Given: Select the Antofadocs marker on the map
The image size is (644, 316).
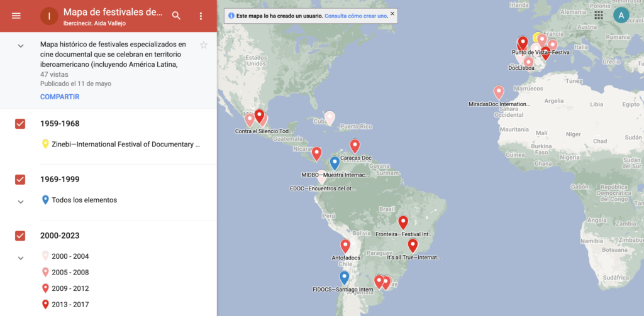Looking at the screenshot, I should tap(345, 246).
